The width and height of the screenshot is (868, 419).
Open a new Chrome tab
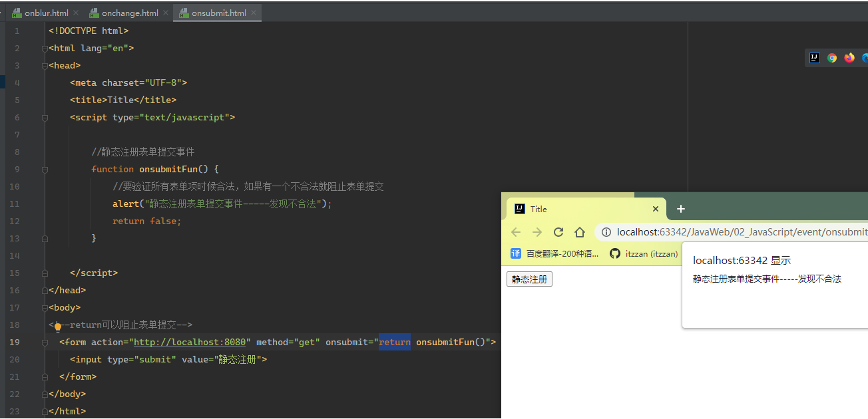point(680,209)
